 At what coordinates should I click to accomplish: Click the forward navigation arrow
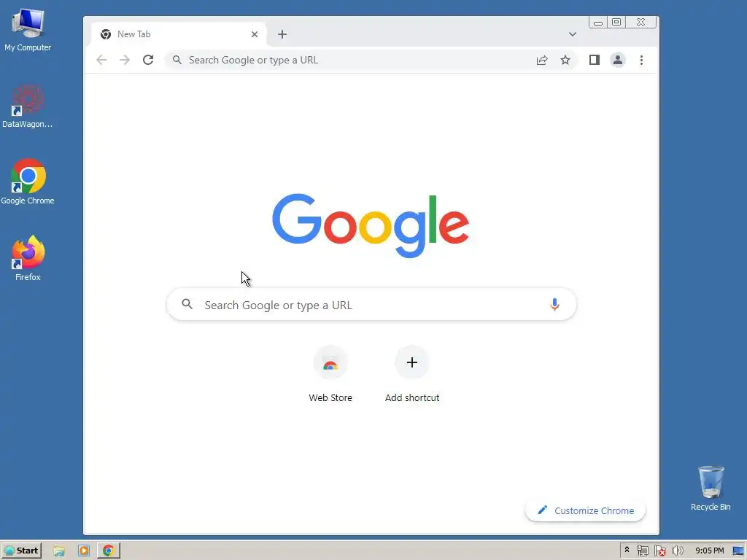[124, 60]
